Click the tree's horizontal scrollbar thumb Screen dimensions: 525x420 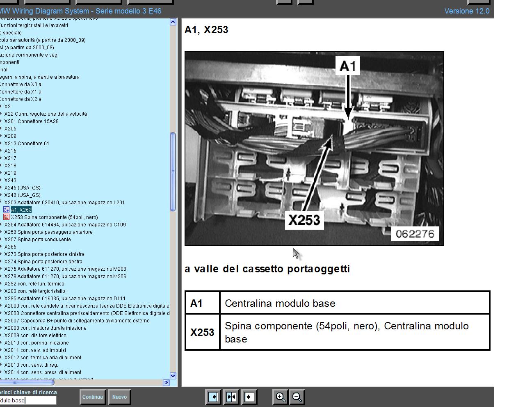point(27,383)
